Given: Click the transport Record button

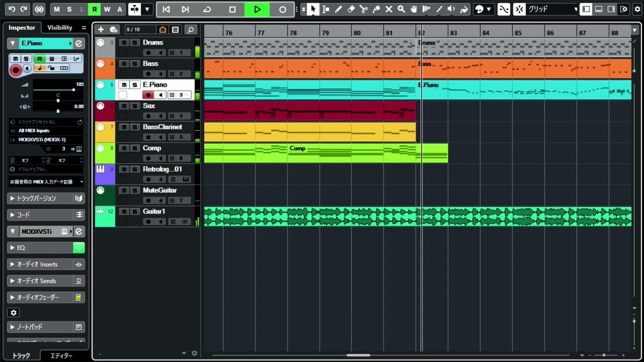Looking at the screenshot, I should click(282, 9).
